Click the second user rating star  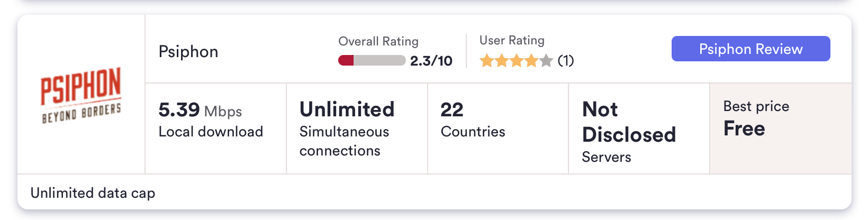pos(502,61)
